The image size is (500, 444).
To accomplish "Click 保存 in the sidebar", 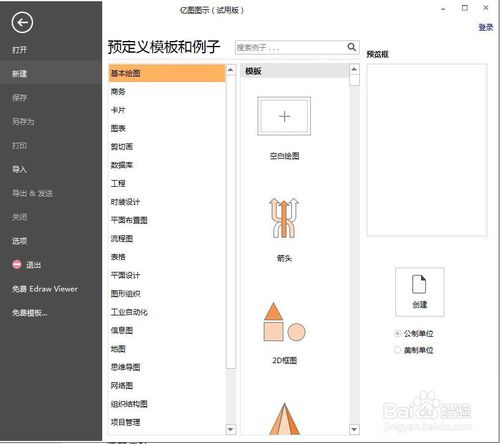I will pos(20,98).
